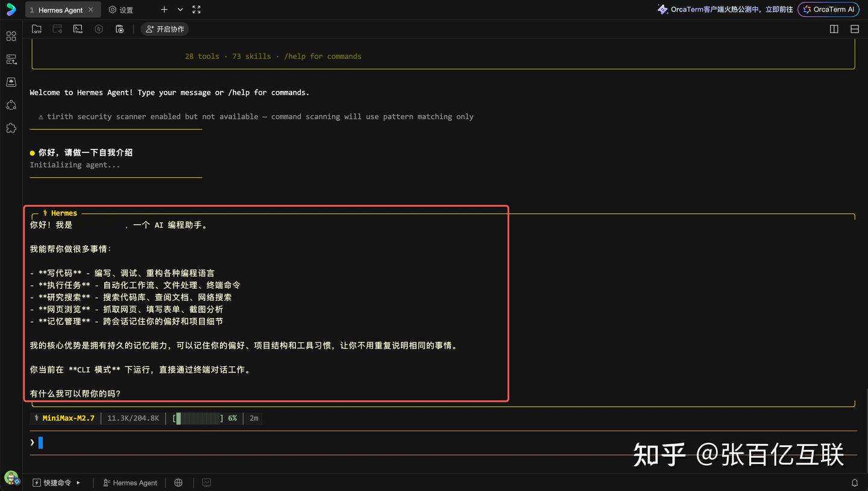
Task: Toggle the split-pane layout icon
Action: click(x=834, y=28)
